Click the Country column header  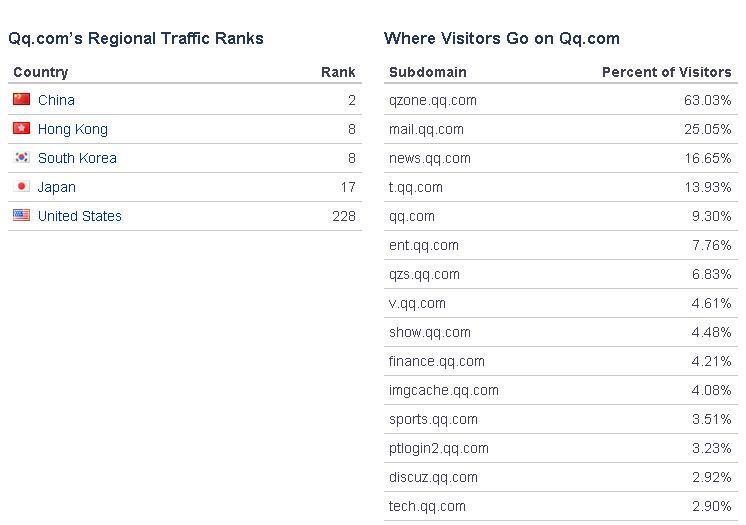point(41,72)
